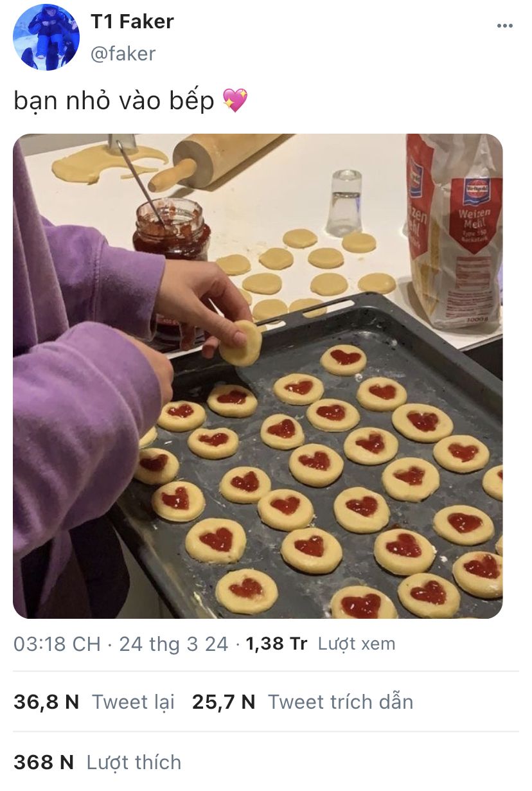
Task: View the 368 N likes number
Action: pos(44,762)
